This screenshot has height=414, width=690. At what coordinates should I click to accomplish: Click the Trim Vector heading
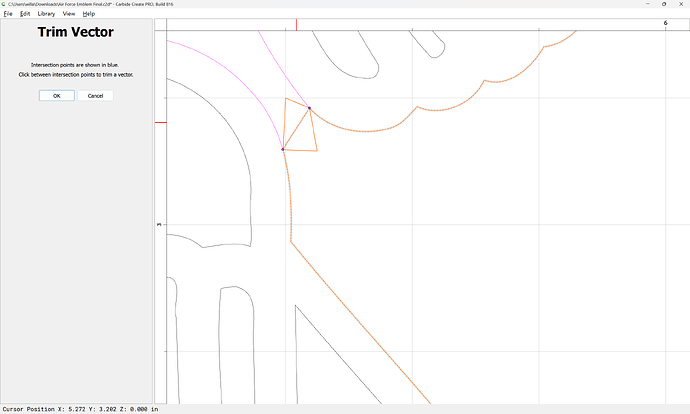pos(76,32)
